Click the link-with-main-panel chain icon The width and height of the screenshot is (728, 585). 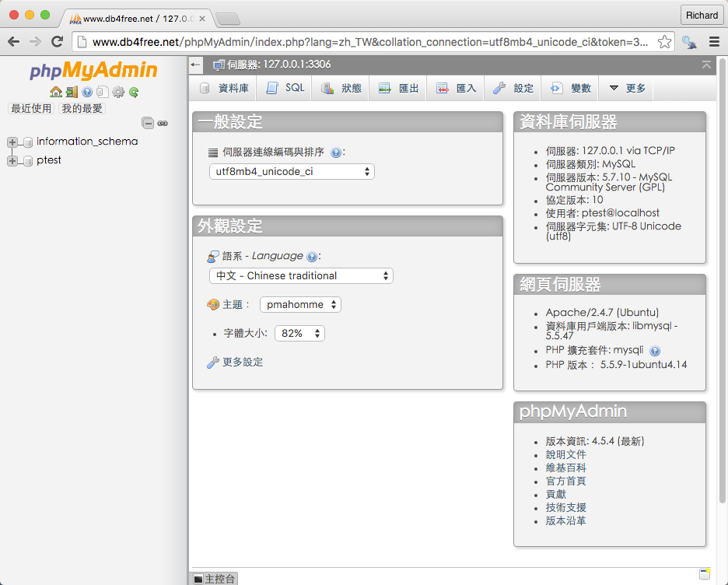click(163, 123)
